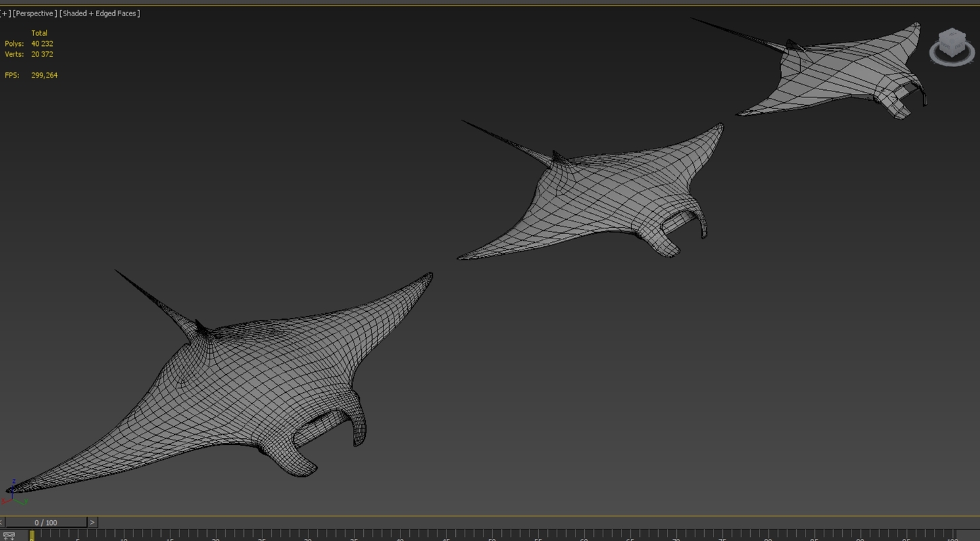This screenshot has width=980, height=541.
Task: Advance one frame with the > arrow
Action: point(92,522)
